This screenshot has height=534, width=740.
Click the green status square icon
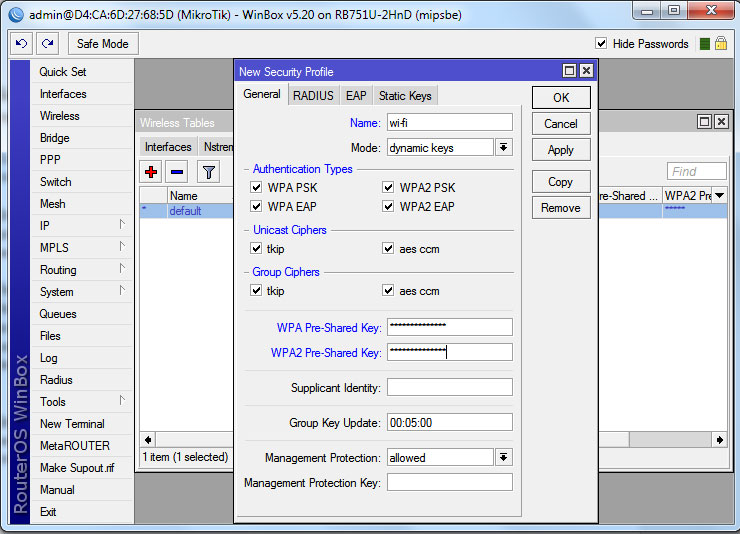705,44
